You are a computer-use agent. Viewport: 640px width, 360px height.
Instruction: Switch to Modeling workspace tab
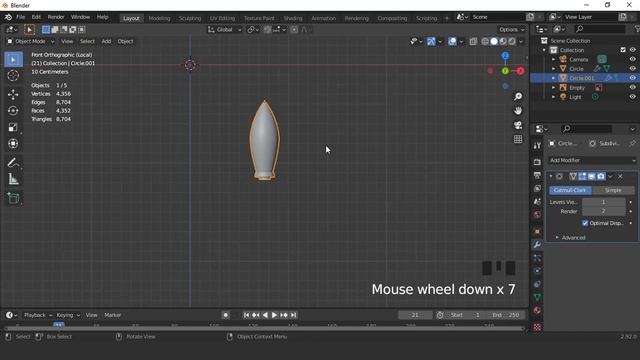(159, 18)
